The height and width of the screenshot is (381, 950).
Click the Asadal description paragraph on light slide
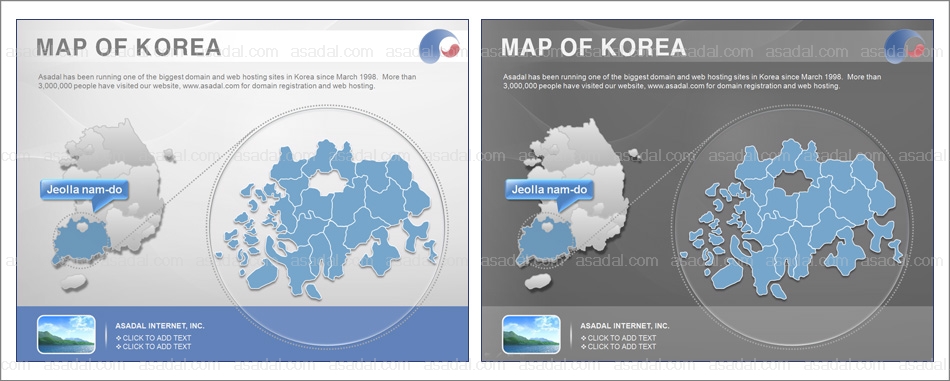[x=227, y=82]
